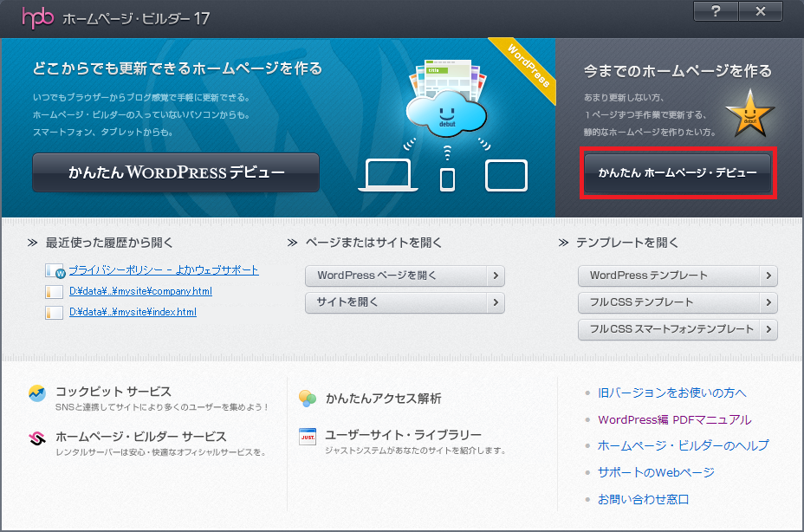Expand arrow on フルCSS スマートフォンテンプレート
Image resolution: width=804 pixels, height=532 pixels.
pyautogui.click(x=768, y=329)
